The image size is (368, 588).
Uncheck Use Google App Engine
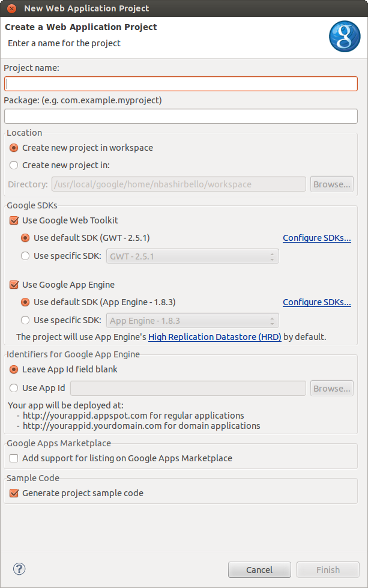pos(14,285)
